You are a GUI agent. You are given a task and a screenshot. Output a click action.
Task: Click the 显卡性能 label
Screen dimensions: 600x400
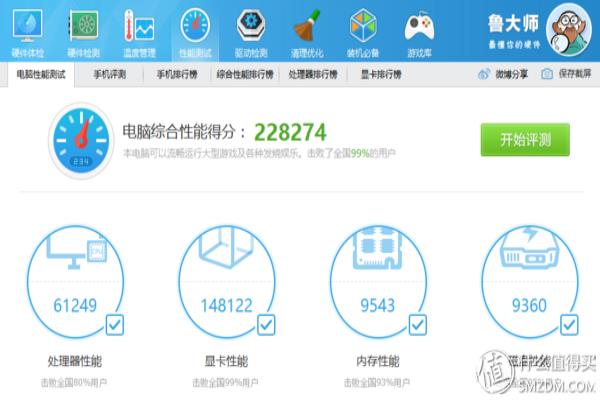point(226,361)
